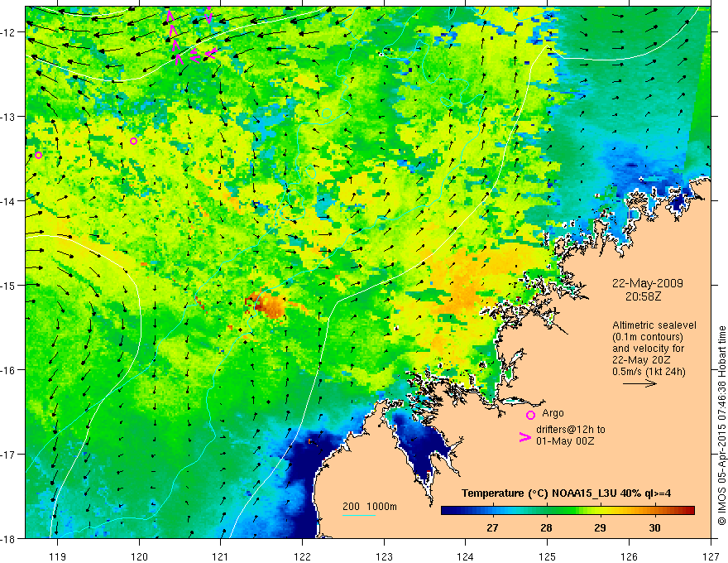728x563 pixels.
Task: Click the '(0.1m contours)' text
Action: pyautogui.click(x=648, y=337)
